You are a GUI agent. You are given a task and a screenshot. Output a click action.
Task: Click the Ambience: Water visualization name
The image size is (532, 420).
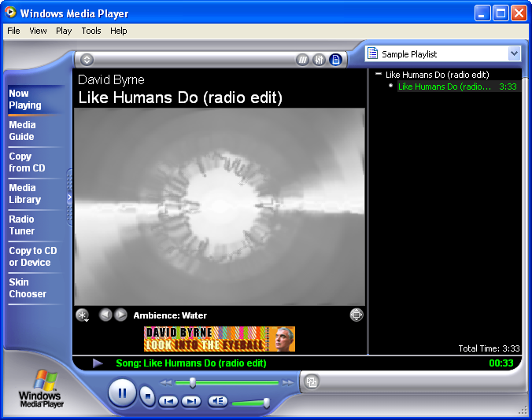click(170, 315)
